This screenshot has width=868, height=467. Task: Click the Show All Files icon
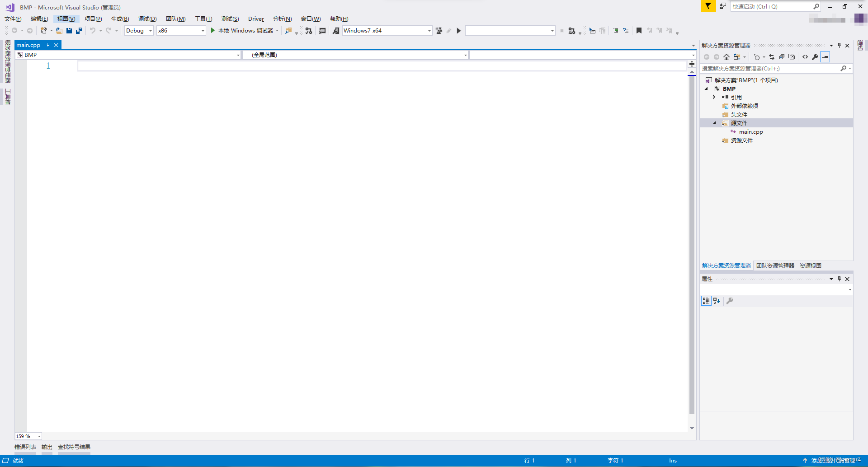click(792, 57)
